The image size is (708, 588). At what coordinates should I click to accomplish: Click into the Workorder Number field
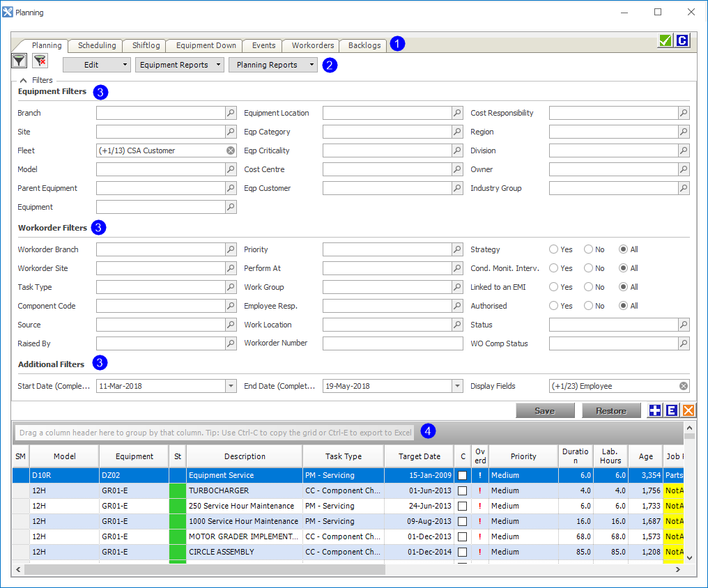pos(392,343)
